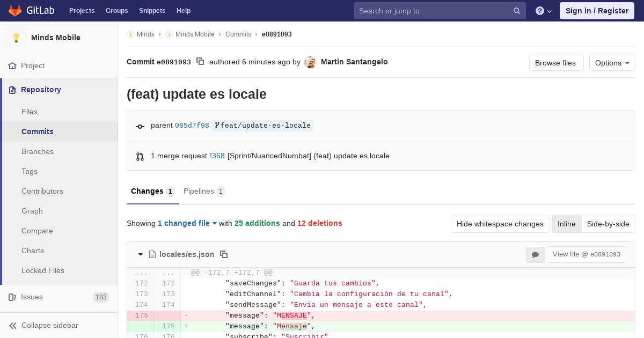Click the diff hunk header @@ -172,7 +172,7 @@
This screenshot has width=644, height=338.
232,273
